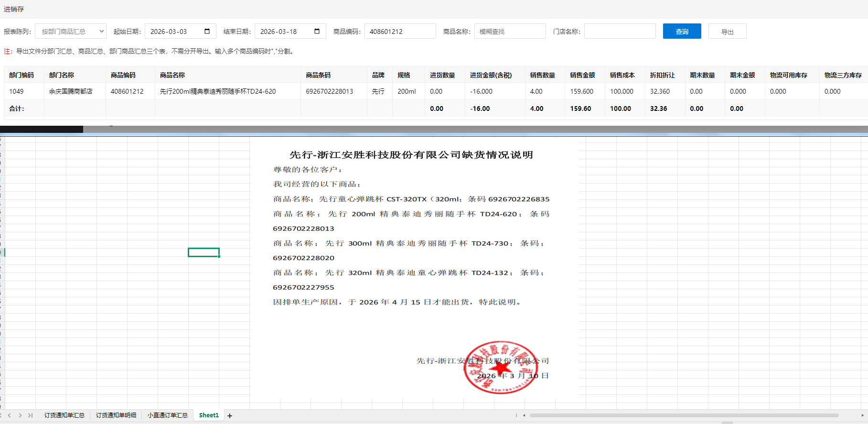Viewport: 868px width, 424px height.
Task: Expand the 报表陈列 report layout dropdown
Action: [x=71, y=32]
